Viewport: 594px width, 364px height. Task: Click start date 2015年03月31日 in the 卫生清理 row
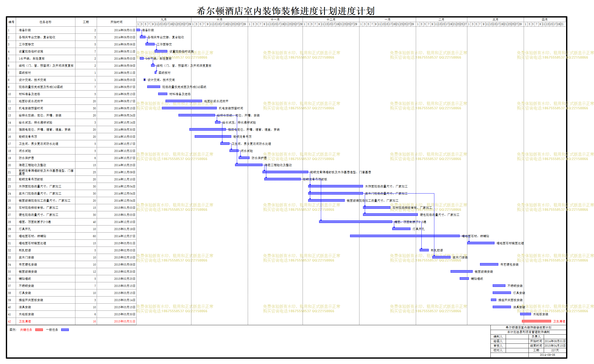click(x=125, y=321)
